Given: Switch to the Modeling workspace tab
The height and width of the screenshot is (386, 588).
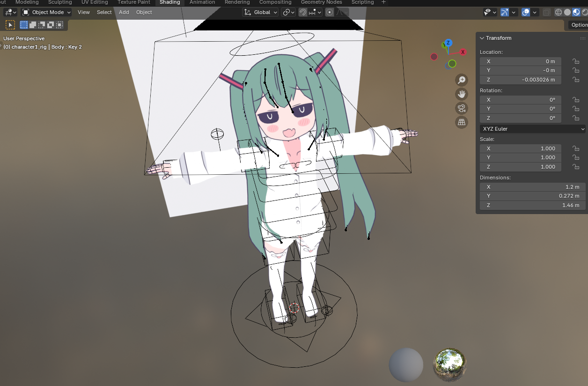Looking at the screenshot, I should pos(27,2).
